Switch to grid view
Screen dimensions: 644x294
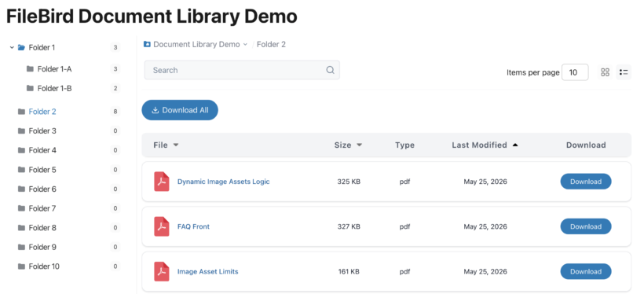pyautogui.click(x=605, y=72)
